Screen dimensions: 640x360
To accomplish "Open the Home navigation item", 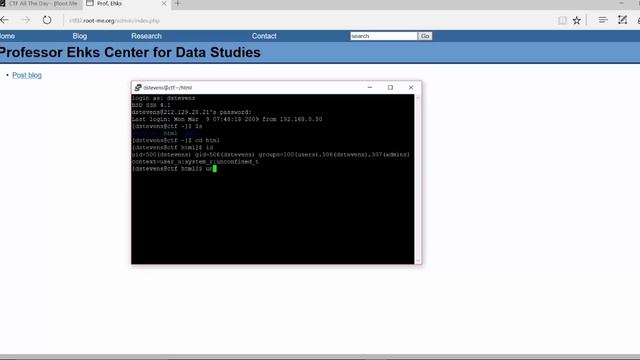I will coord(7,36).
